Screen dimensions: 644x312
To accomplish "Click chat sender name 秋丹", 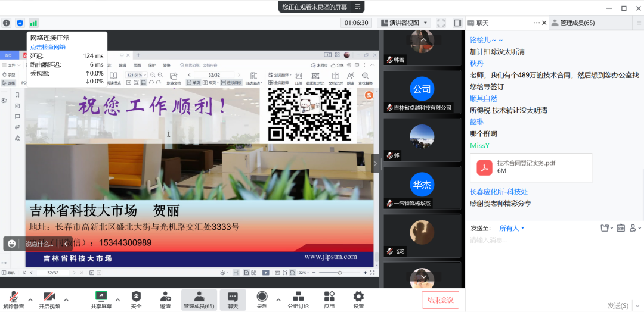I will tap(476, 64).
